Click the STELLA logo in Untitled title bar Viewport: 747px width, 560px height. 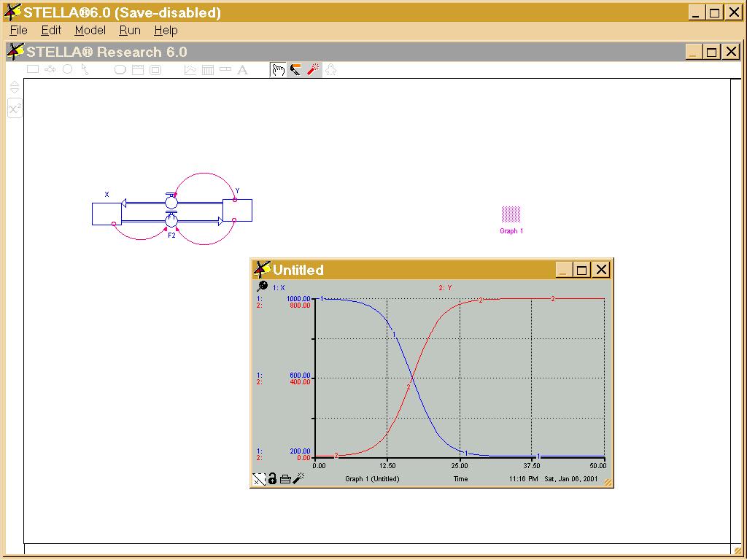262,270
